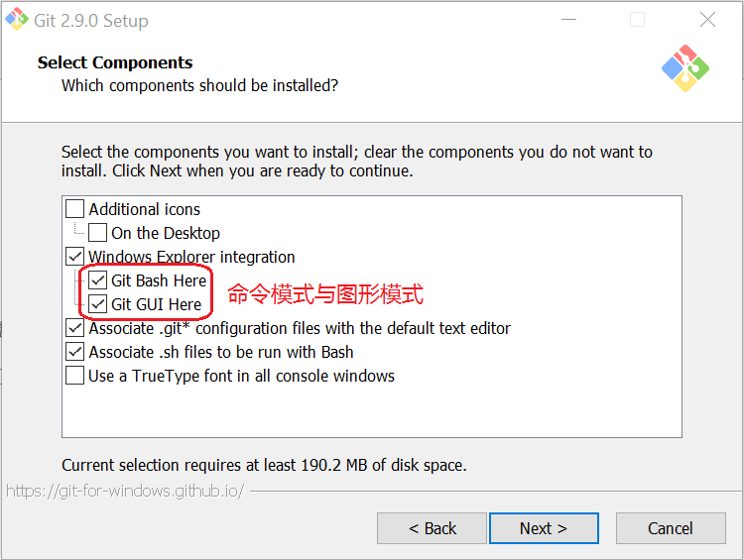Click the Git 2.9.0 Setup title text
The image size is (744, 560).
[x=90, y=21]
